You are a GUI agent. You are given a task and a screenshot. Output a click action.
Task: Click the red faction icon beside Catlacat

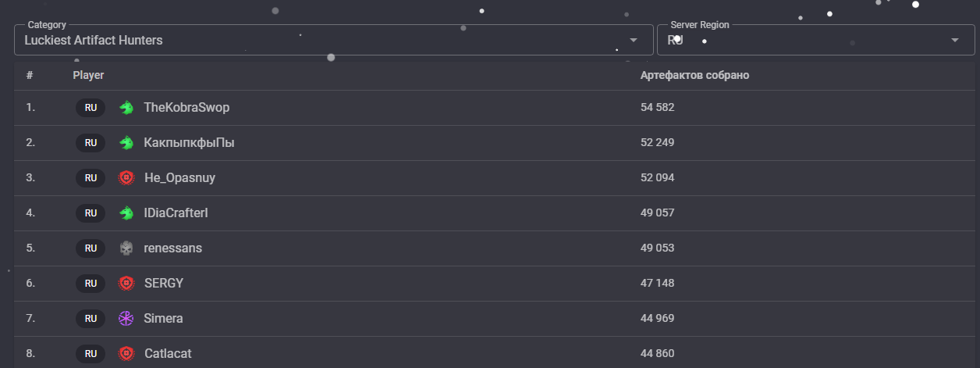tap(126, 354)
